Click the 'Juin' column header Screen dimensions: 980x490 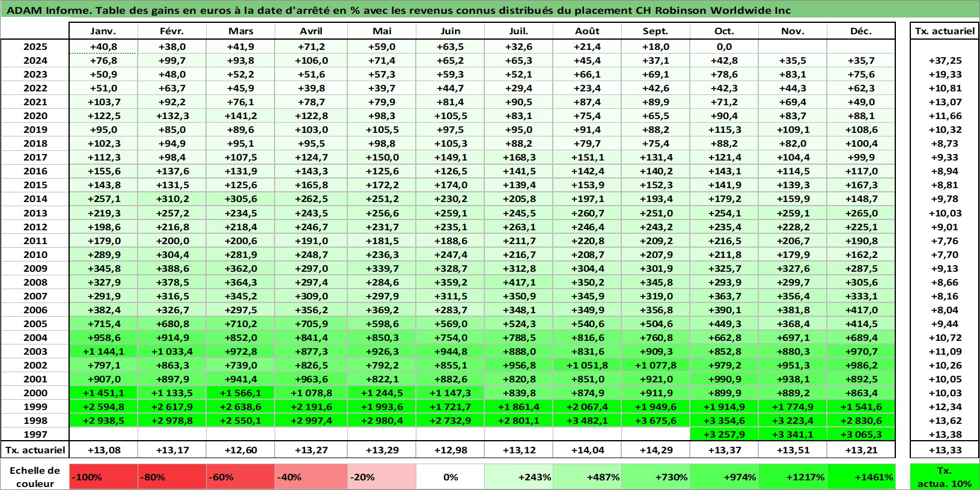tap(450, 31)
